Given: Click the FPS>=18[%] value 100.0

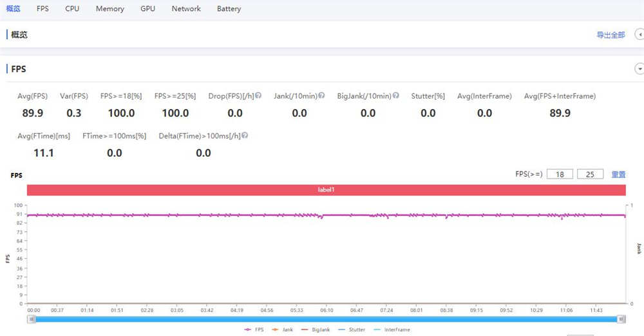Looking at the screenshot, I should coord(121,113).
